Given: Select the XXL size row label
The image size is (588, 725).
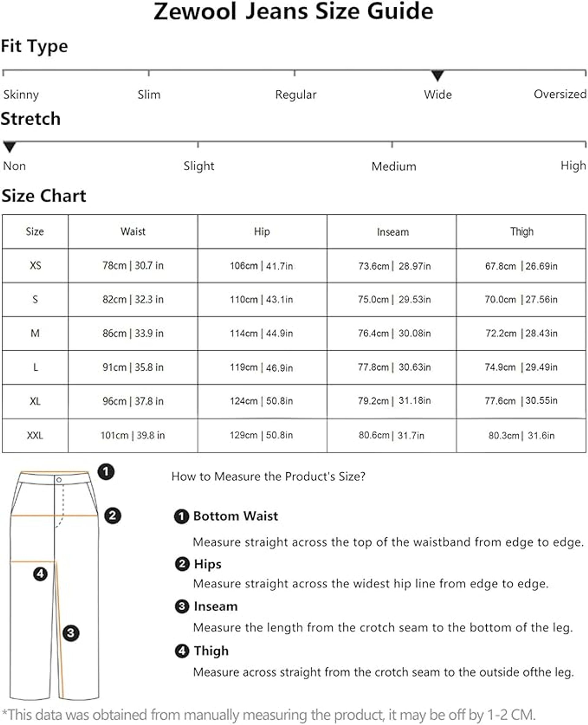Looking at the screenshot, I should pos(35,435).
